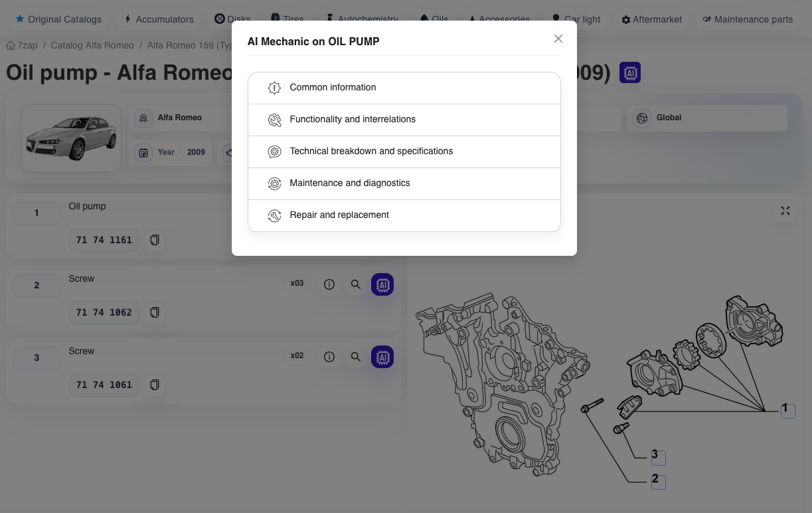Open Original Catalogs tab

pos(58,19)
